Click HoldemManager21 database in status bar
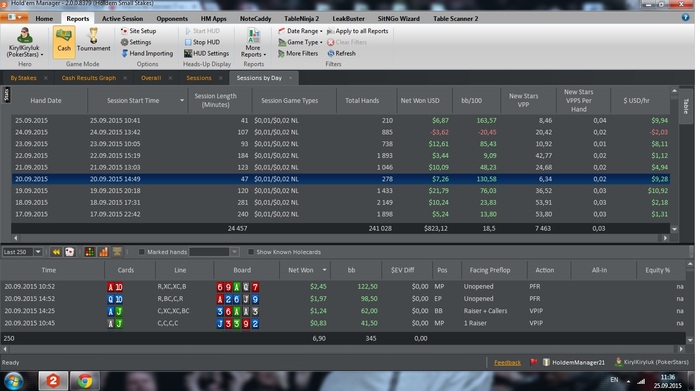 pos(573,362)
